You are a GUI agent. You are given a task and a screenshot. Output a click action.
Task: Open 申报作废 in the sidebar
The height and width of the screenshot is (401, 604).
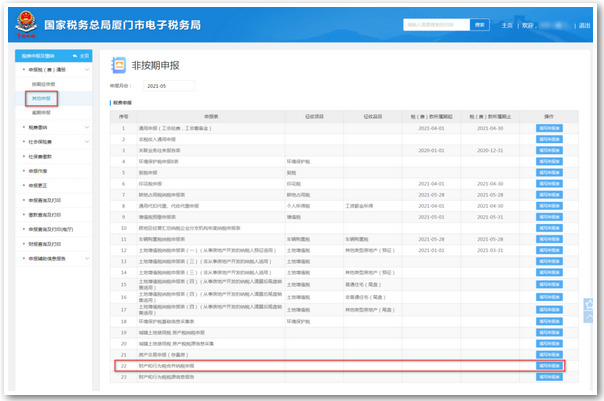point(38,170)
